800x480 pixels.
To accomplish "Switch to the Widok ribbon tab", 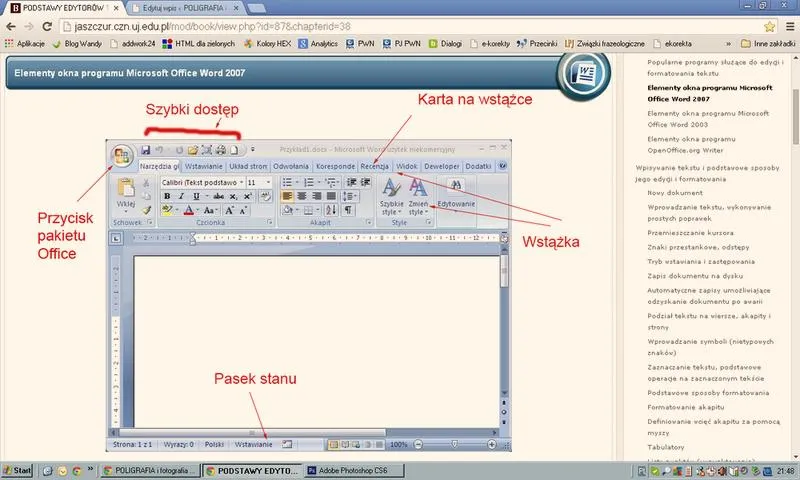I will tap(407, 166).
